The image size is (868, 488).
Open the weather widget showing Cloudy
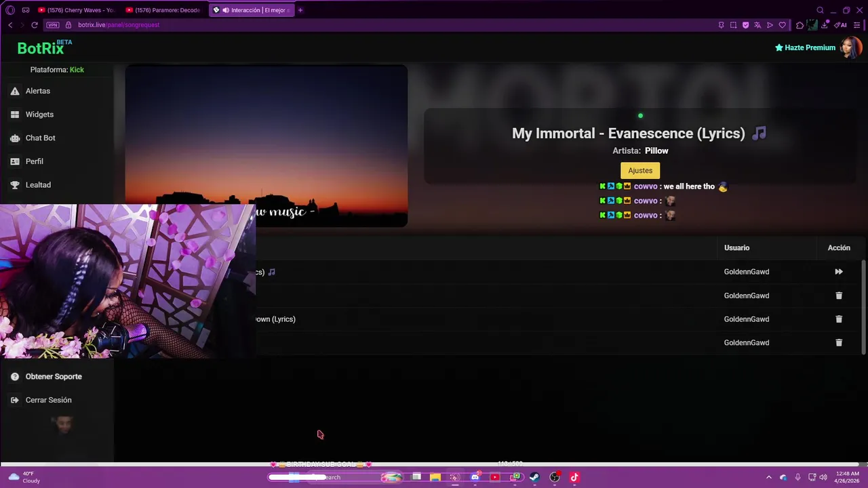click(x=24, y=477)
